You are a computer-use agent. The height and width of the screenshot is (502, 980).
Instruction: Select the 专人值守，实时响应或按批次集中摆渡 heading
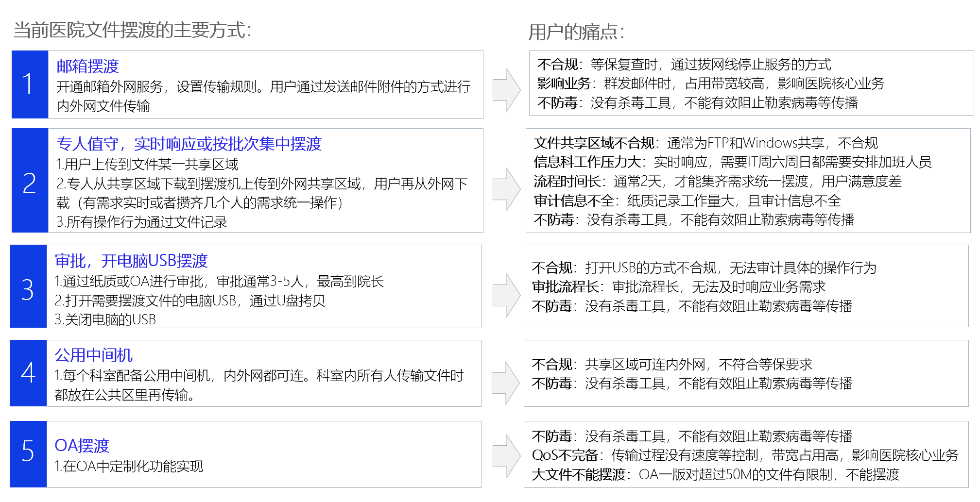189,144
